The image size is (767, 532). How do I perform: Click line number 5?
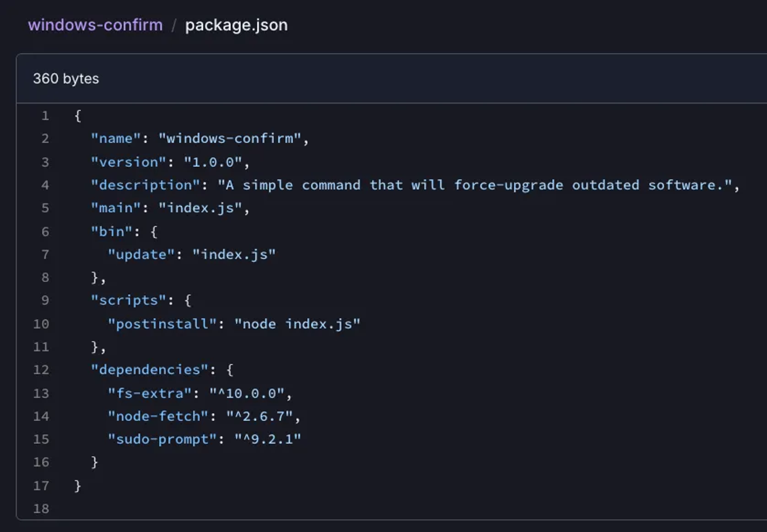coord(45,208)
